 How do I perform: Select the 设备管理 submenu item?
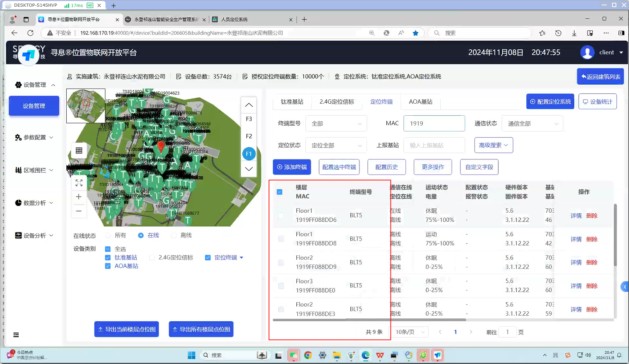34,106
